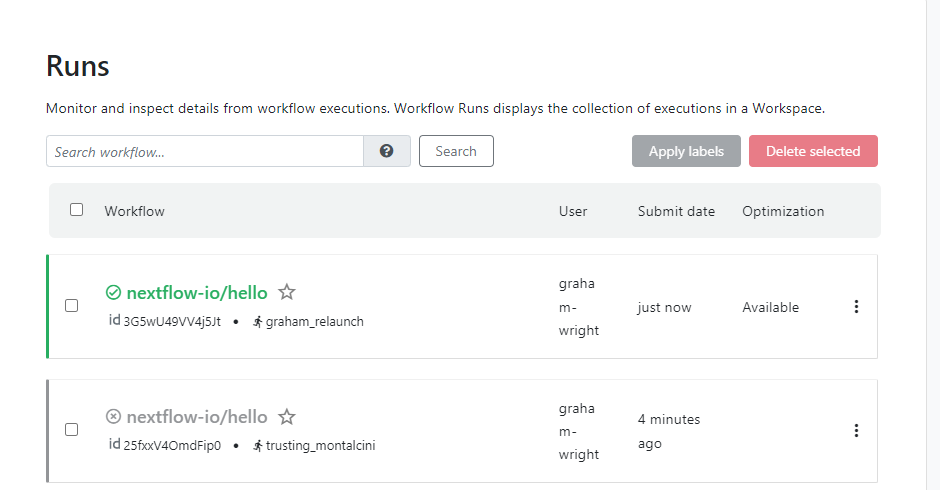Screen dimensions: 940x490
Task: Tick the select-all checkbox in the header
Action: click(76, 209)
